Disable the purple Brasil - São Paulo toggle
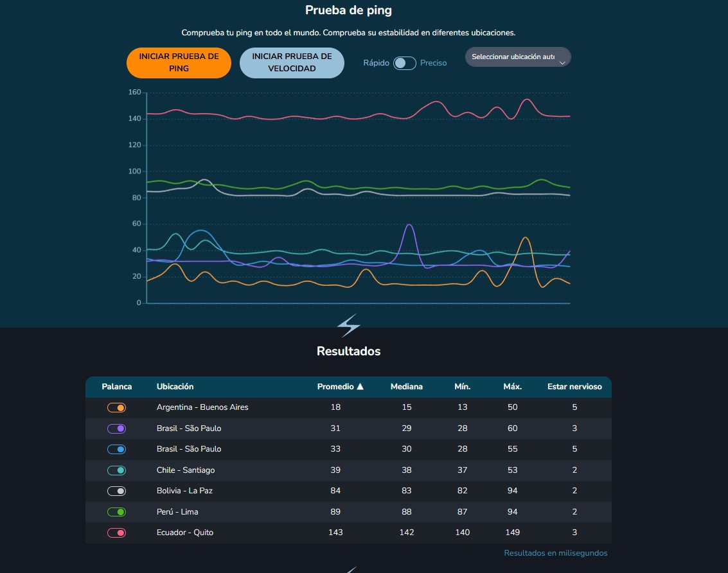 (116, 428)
